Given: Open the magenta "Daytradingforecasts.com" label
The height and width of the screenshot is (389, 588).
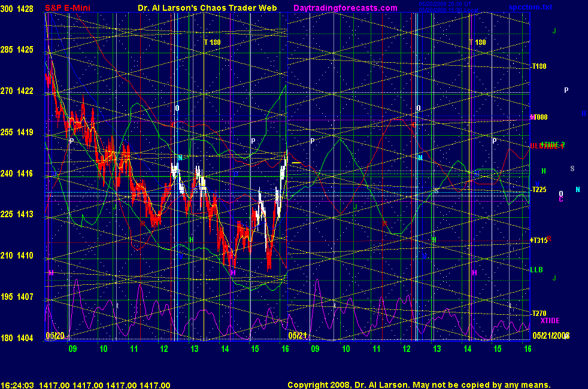Looking at the screenshot, I should (x=345, y=8).
